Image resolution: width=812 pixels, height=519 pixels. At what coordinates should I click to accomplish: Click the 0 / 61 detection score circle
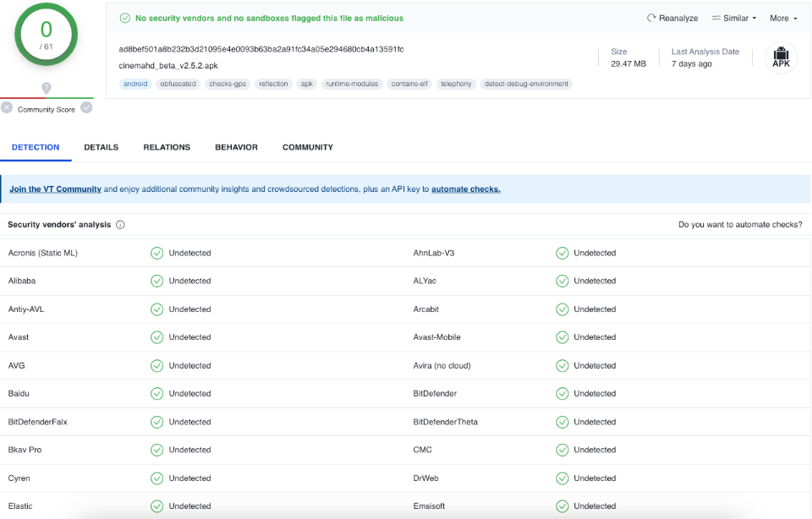pos(46,34)
